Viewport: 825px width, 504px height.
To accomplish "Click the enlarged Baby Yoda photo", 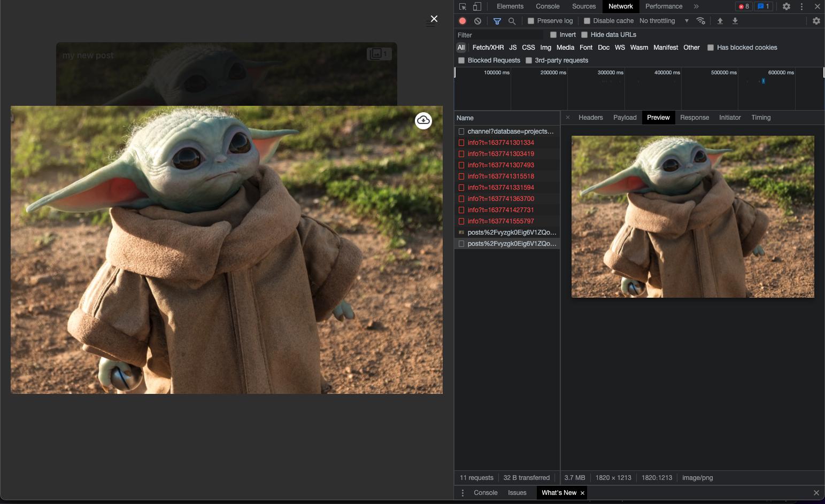I will coord(227,250).
